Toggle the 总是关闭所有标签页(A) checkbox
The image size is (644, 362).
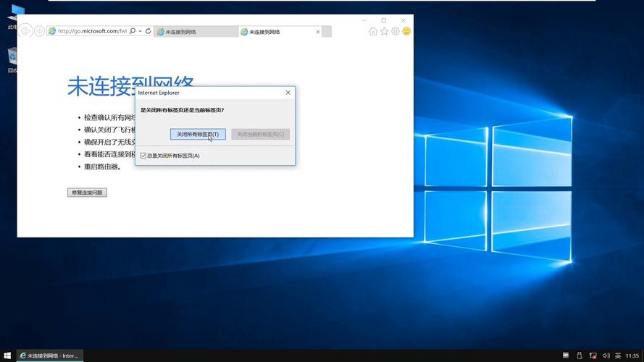click(143, 156)
